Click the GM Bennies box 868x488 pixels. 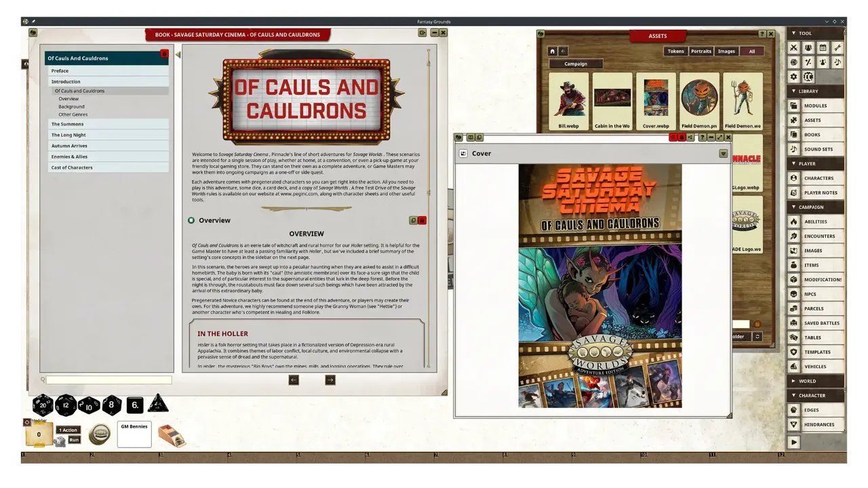tap(134, 434)
